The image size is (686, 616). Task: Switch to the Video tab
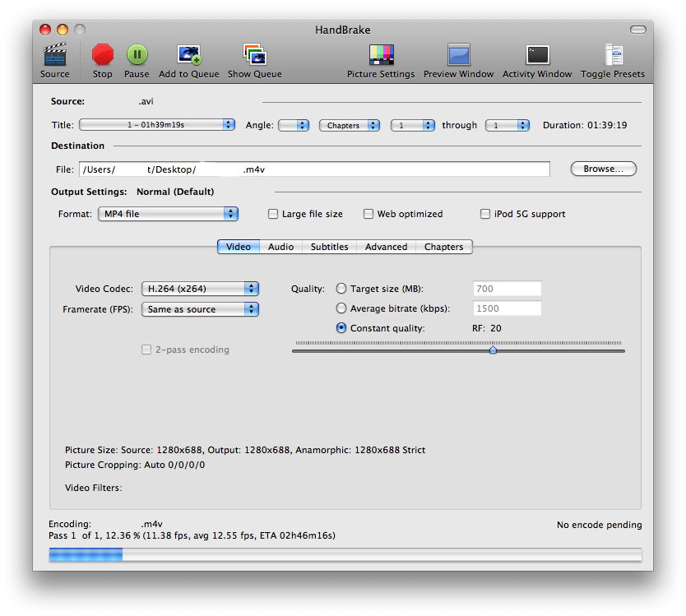(x=239, y=247)
